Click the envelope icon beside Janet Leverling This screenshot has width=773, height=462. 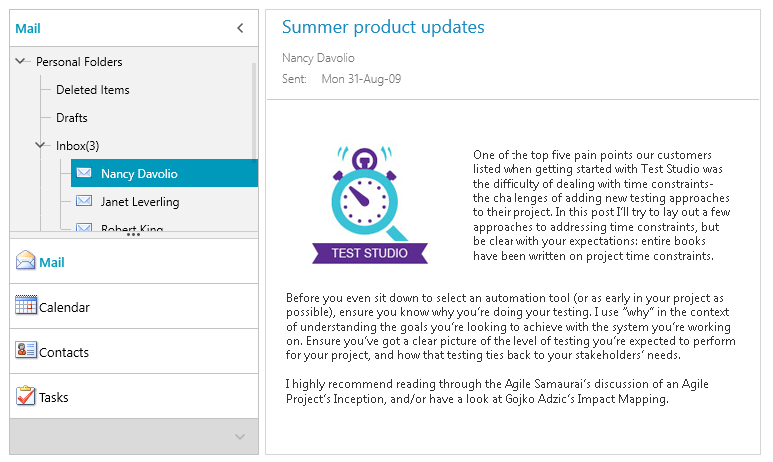(85, 202)
